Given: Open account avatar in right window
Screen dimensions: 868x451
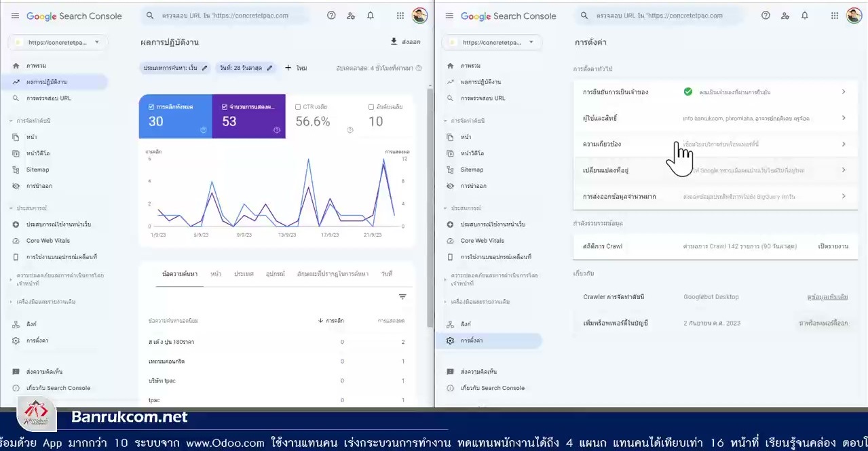Looking at the screenshot, I should (x=854, y=16).
